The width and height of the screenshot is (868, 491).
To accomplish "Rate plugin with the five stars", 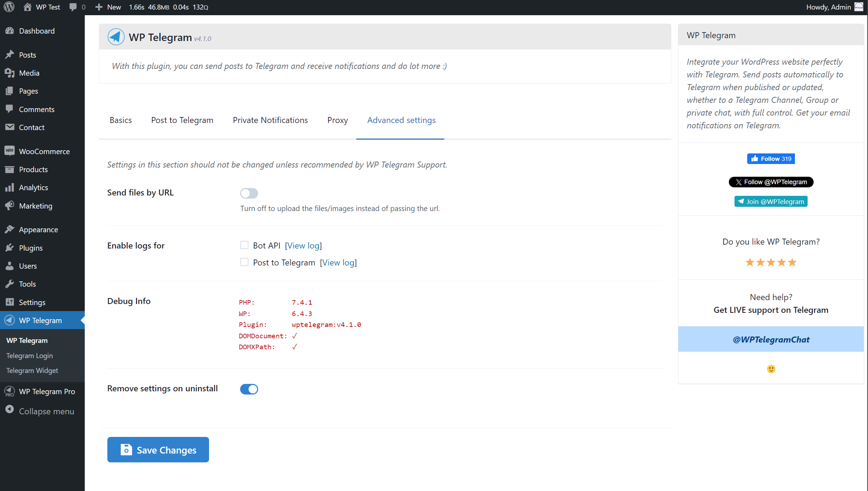I will pos(771,262).
